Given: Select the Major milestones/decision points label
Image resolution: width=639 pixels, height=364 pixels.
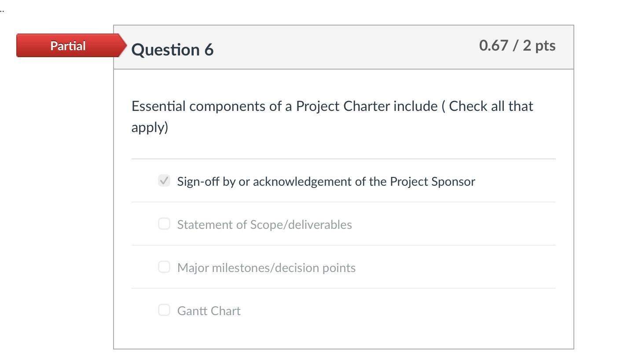Looking at the screenshot, I should pyautogui.click(x=266, y=267).
